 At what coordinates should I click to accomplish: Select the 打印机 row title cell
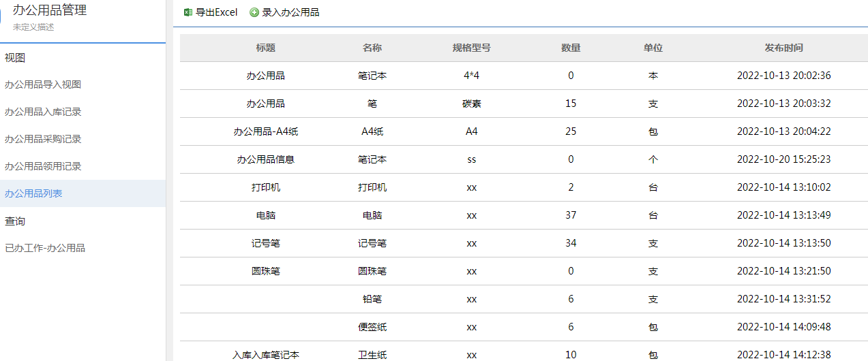click(x=266, y=187)
